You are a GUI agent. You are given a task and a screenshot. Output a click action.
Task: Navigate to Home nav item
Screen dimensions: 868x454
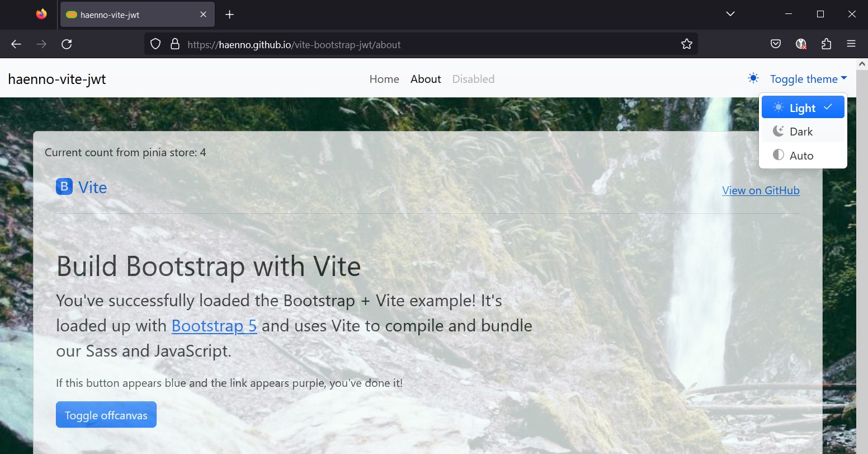click(x=384, y=79)
